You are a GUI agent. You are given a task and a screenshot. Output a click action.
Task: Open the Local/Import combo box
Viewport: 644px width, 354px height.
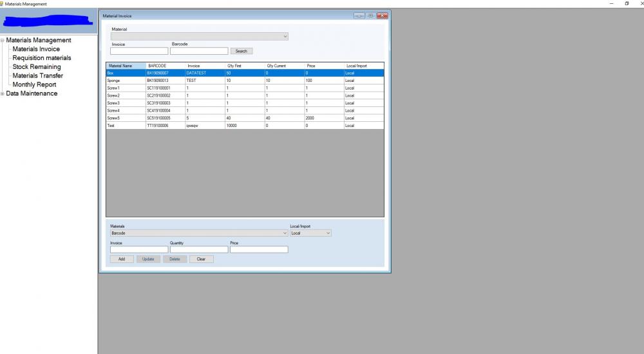click(310, 233)
